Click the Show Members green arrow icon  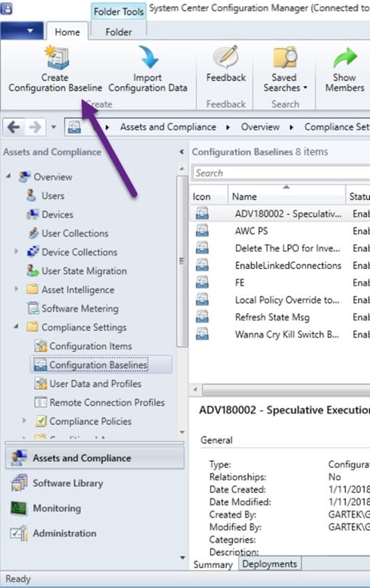345,57
